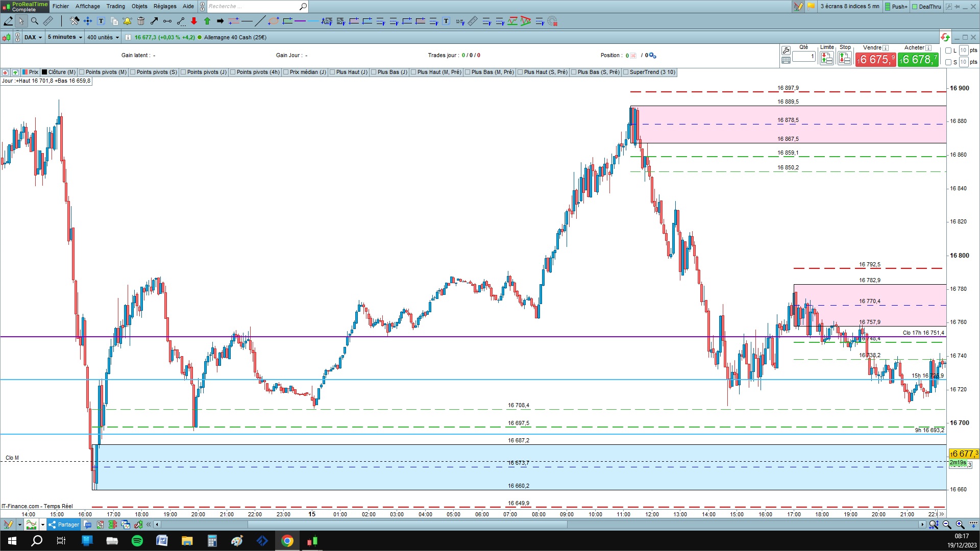Select the red down arrow tool
The width and height of the screenshot is (980, 551).
(x=194, y=21)
